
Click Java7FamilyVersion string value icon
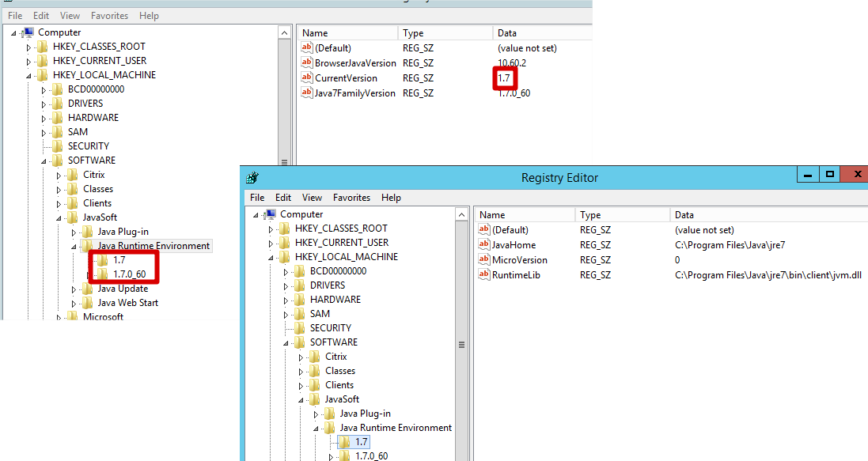[x=307, y=93]
